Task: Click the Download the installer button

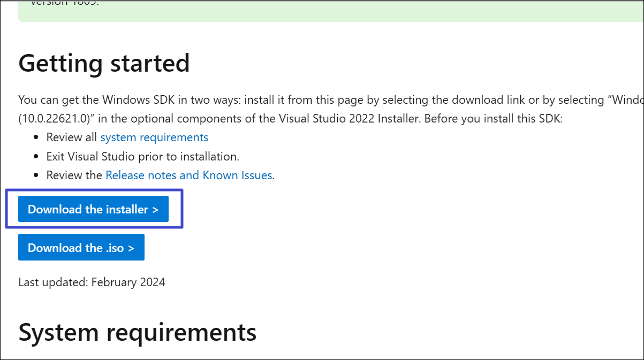Action: click(93, 209)
